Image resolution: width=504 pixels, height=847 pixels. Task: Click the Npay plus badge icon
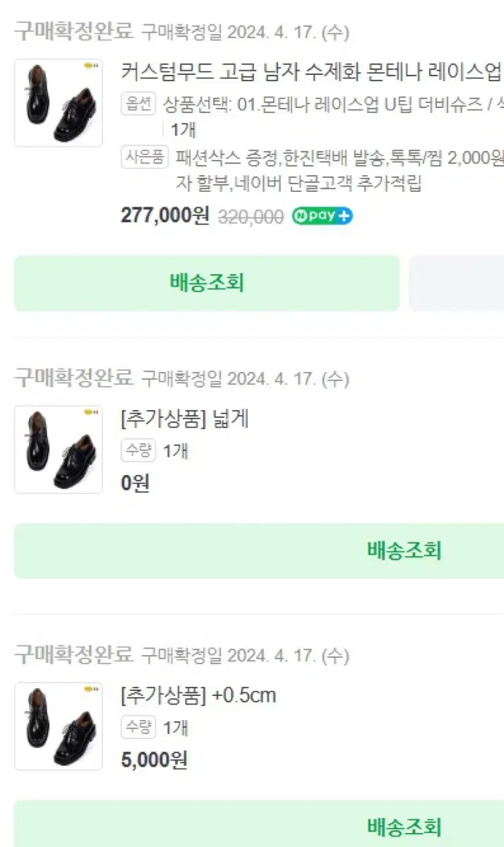point(322,216)
